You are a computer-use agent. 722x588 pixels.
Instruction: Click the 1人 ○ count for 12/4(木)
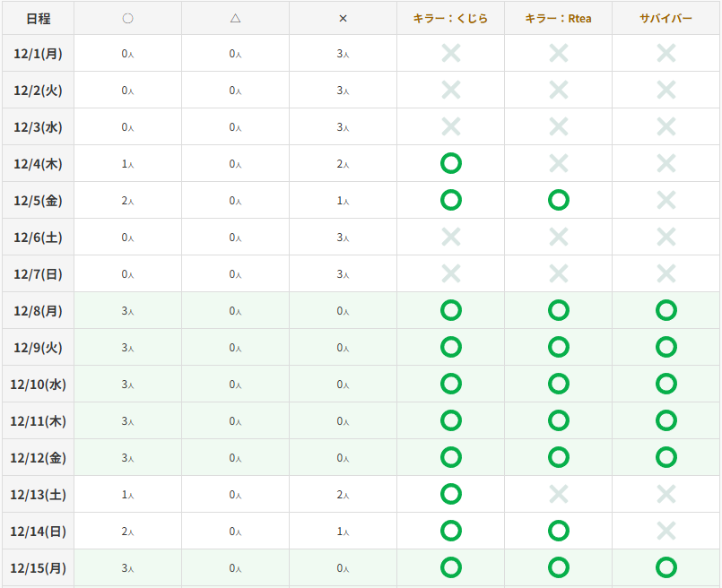pos(127,164)
